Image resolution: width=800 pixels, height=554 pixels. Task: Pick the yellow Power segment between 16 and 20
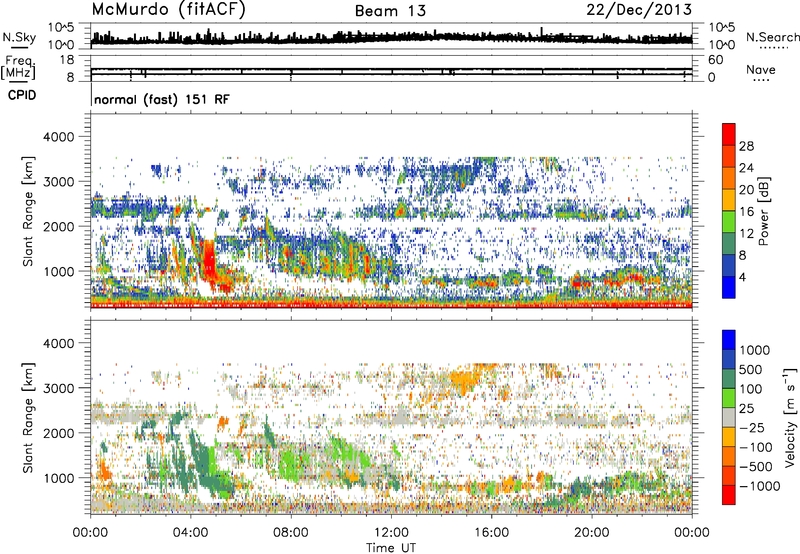pos(729,200)
